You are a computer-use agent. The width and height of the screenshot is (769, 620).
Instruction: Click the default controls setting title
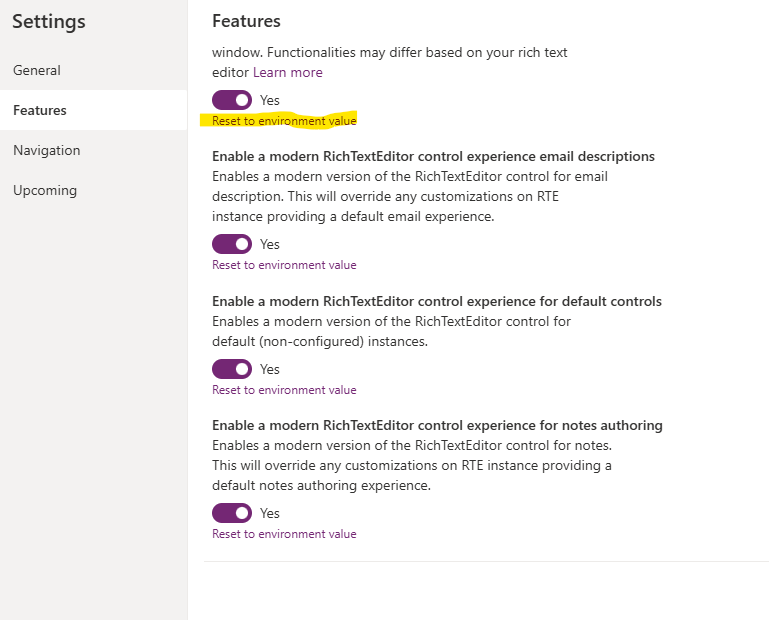[x=436, y=301]
